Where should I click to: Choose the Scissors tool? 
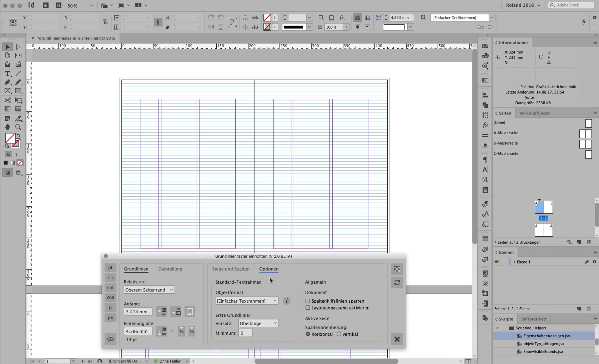click(7, 100)
